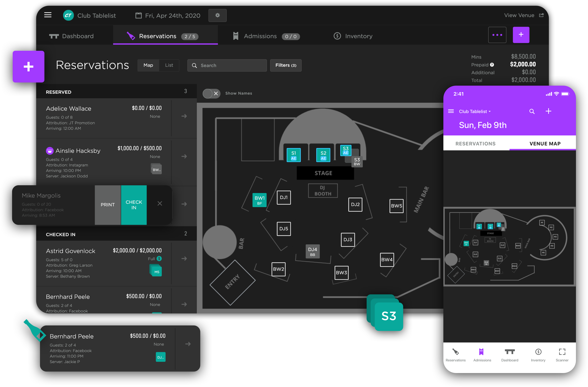Open the Filters (3) dropdown
Image resolution: width=588 pixels, height=387 pixels.
click(286, 65)
